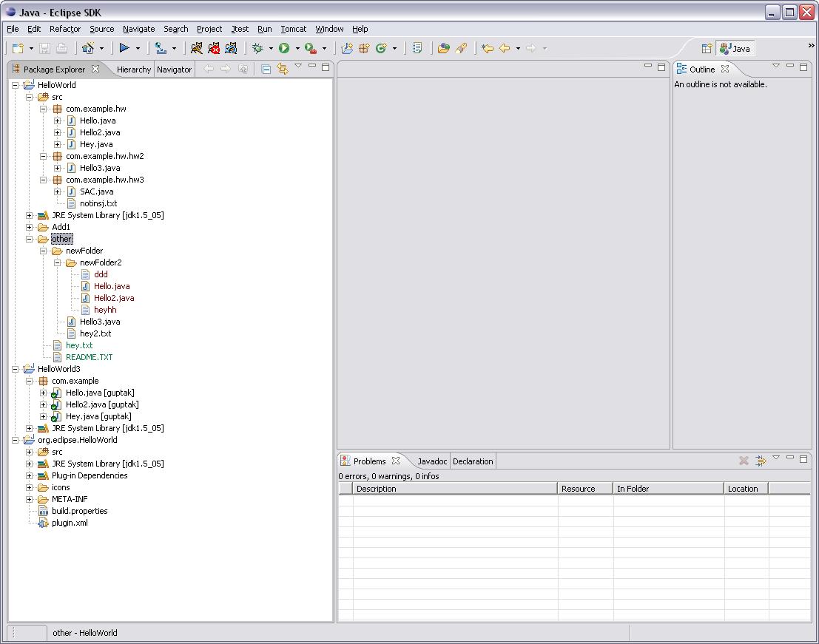Image resolution: width=819 pixels, height=644 pixels.
Task: Open the Outline view menu triangle
Action: (776, 66)
